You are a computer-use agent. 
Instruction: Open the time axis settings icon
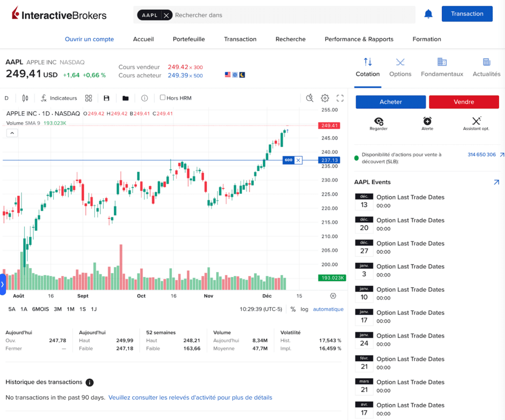click(333, 296)
